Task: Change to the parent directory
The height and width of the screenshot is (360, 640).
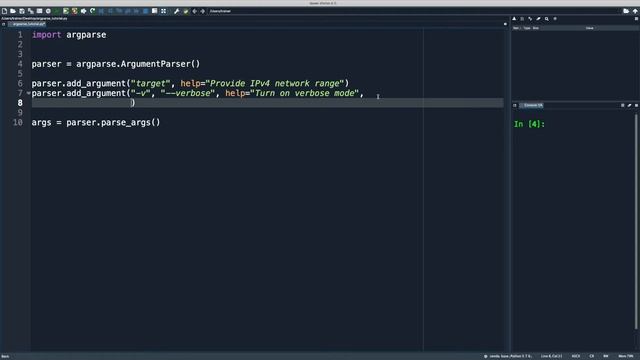Action: tap(635, 11)
